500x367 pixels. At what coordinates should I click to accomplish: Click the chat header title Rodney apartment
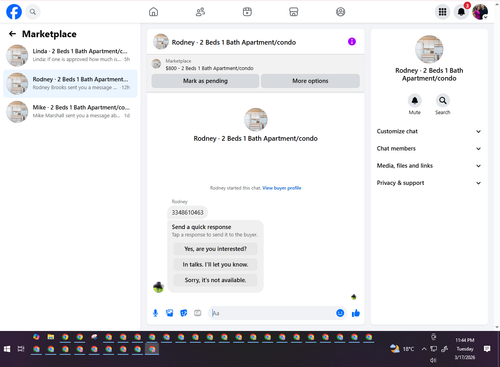pyautogui.click(x=234, y=42)
